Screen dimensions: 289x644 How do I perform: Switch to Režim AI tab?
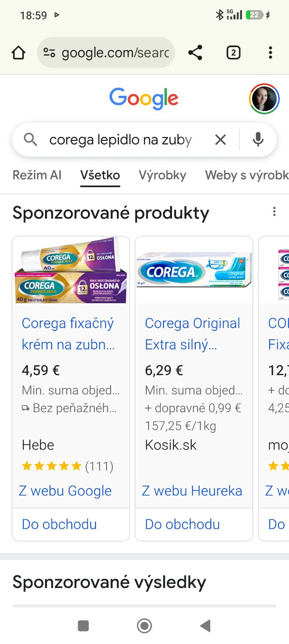click(x=37, y=175)
